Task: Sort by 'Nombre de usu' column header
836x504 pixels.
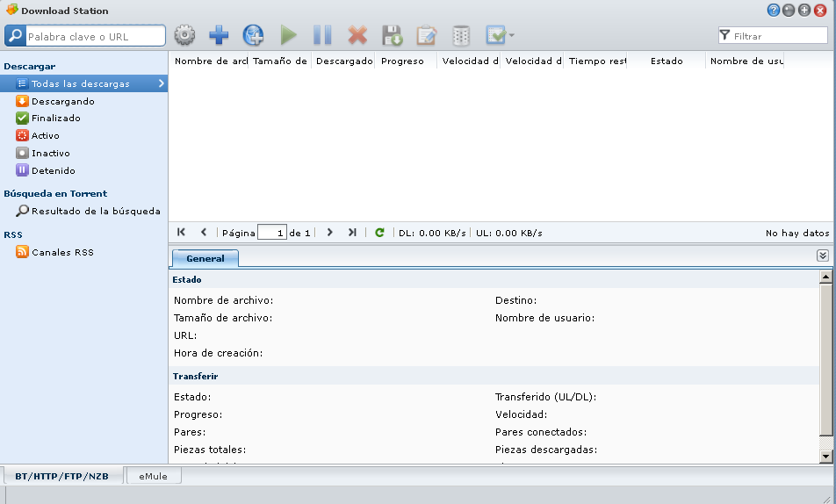Action: click(x=745, y=61)
